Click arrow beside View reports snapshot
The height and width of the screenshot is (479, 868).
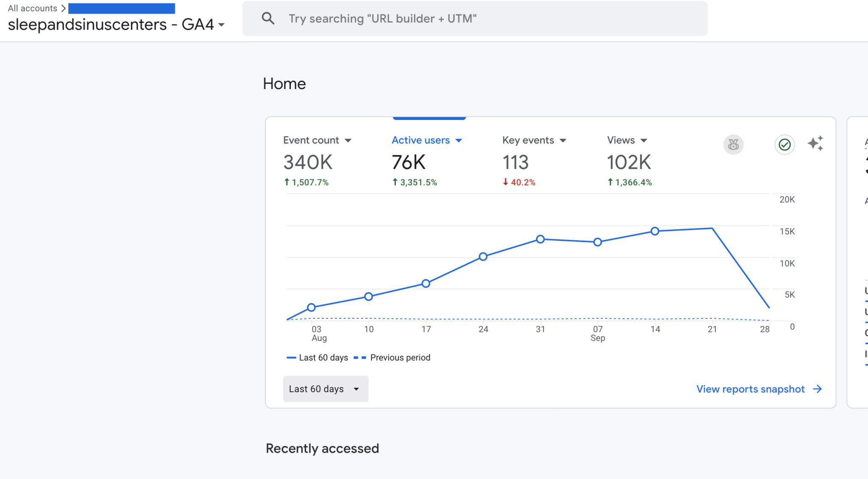[818, 389]
